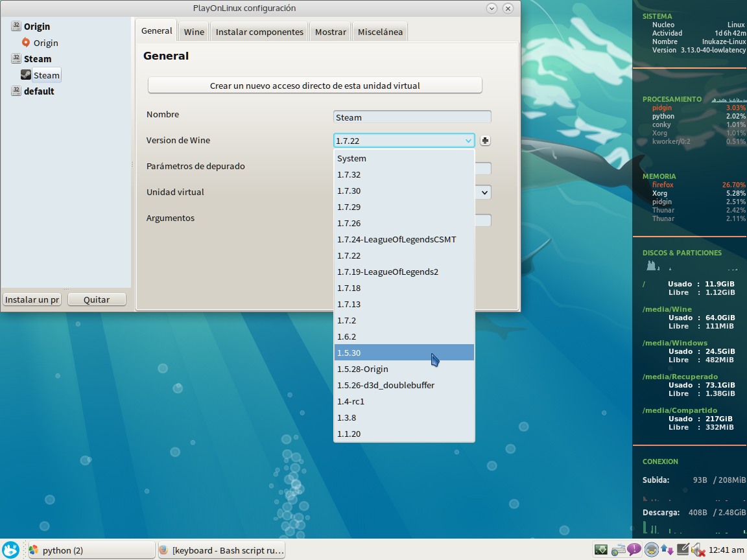Select Wine version 1.7.13
Image resolution: width=747 pixels, height=560 pixels.
(404, 304)
